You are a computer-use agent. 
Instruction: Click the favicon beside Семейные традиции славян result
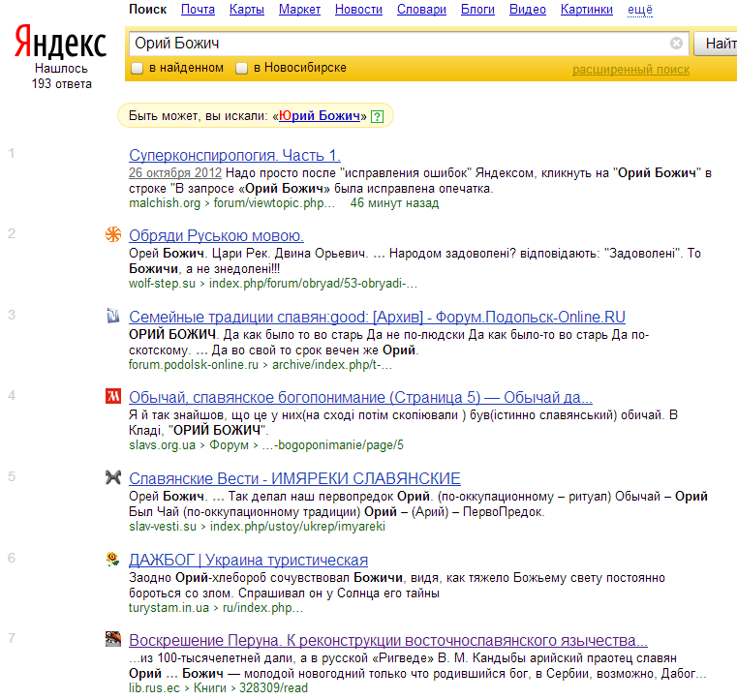(113, 316)
